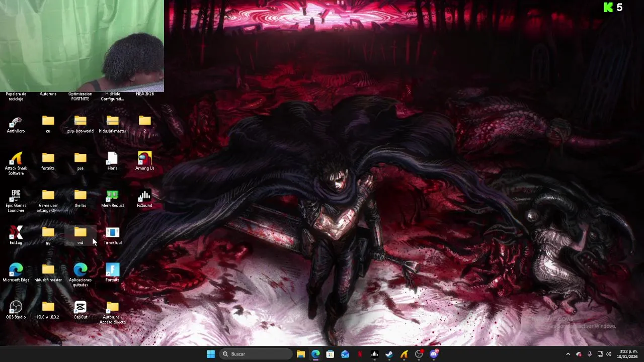Launch the Mem Reduct shortcut
This screenshot has height=362, width=644.
112,199
